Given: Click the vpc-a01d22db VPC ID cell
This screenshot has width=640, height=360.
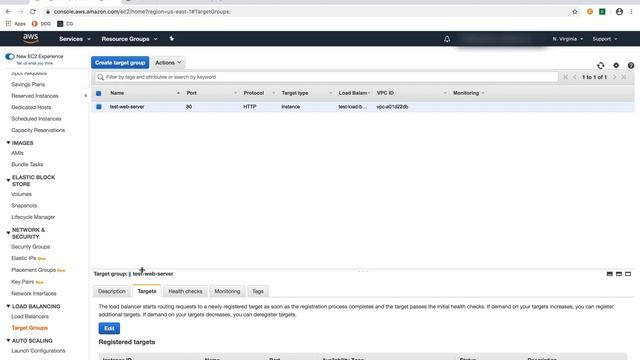Looking at the screenshot, I should coord(392,107).
